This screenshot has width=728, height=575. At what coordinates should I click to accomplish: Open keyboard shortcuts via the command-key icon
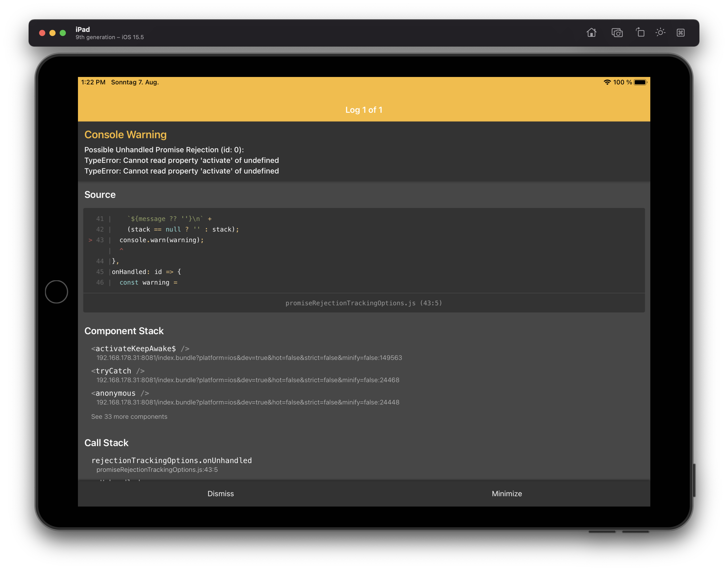(x=681, y=32)
